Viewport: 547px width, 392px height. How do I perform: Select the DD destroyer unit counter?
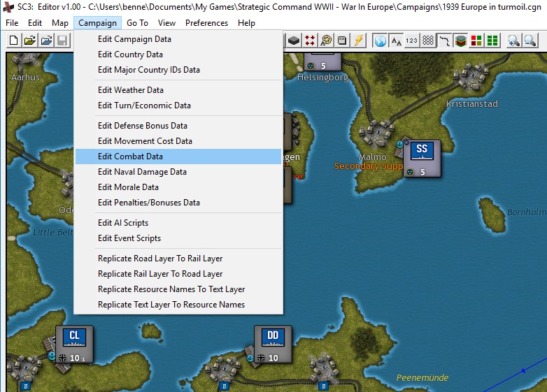pyautogui.click(x=273, y=344)
